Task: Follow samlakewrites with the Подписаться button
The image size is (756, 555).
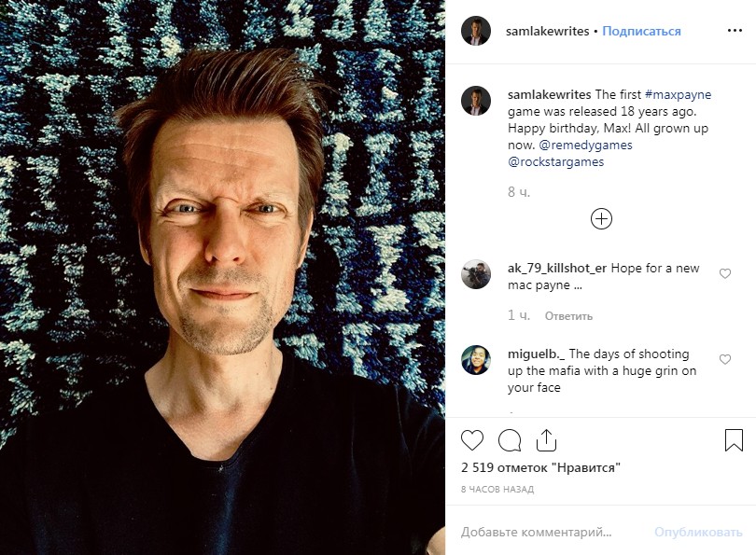Action: 641,31
